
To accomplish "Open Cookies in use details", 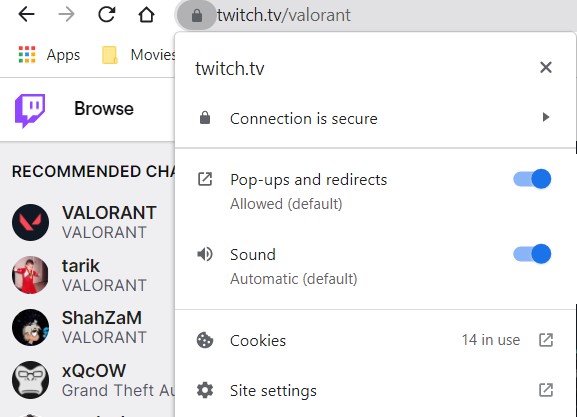I will pos(375,340).
